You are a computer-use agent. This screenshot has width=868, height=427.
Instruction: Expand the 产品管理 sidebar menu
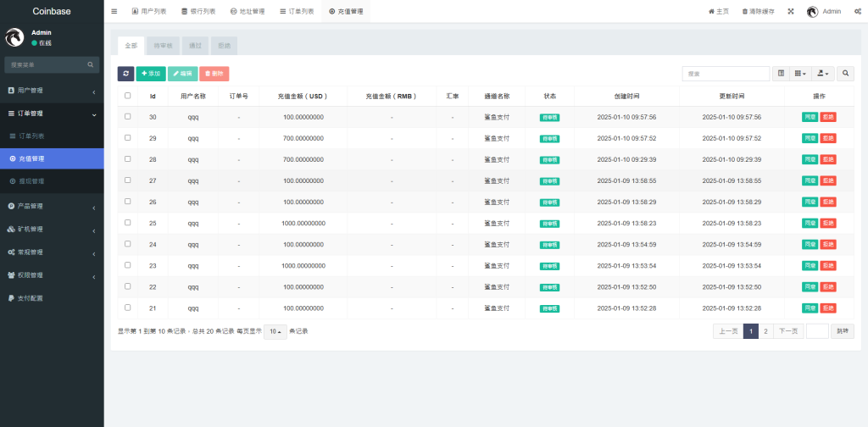click(x=51, y=206)
